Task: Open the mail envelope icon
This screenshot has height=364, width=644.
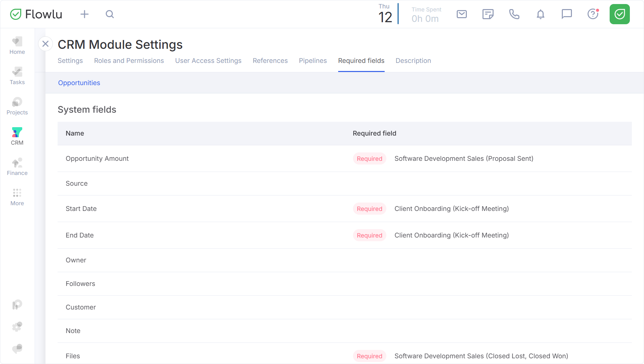Action: point(461,14)
